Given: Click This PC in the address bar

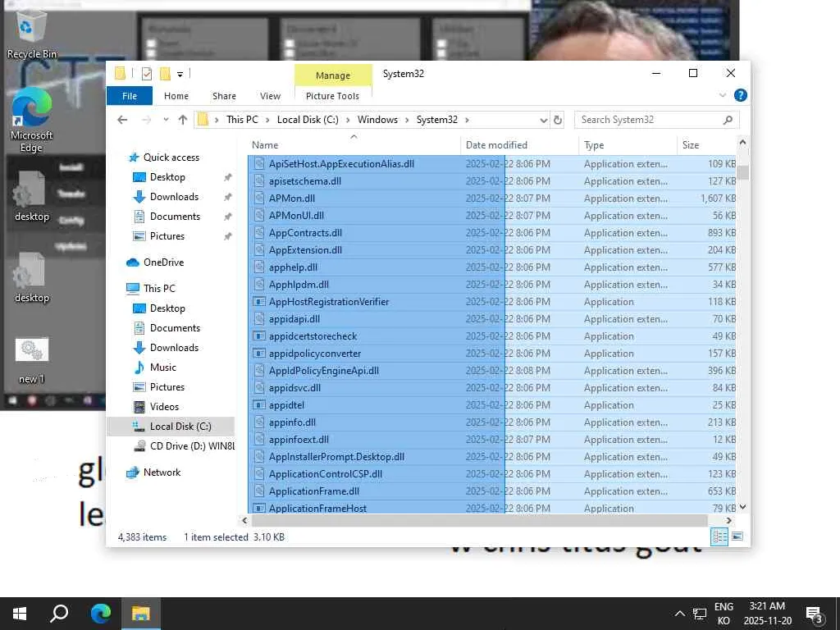Looking at the screenshot, I should 242,120.
